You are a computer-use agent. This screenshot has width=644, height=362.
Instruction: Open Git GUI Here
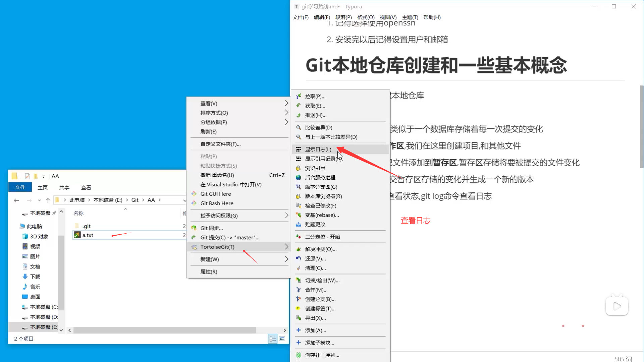pyautogui.click(x=215, y=194)
